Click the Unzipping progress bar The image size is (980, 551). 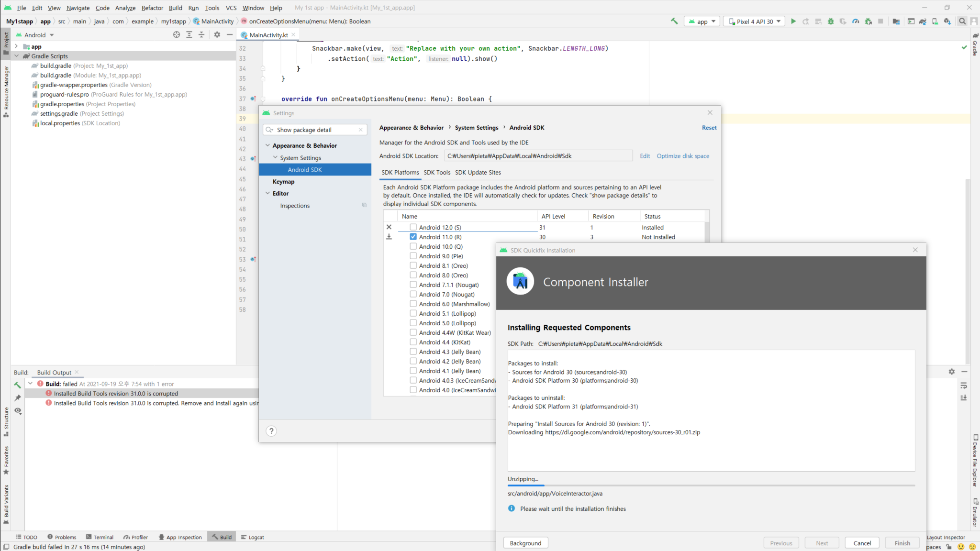[711, 485]
